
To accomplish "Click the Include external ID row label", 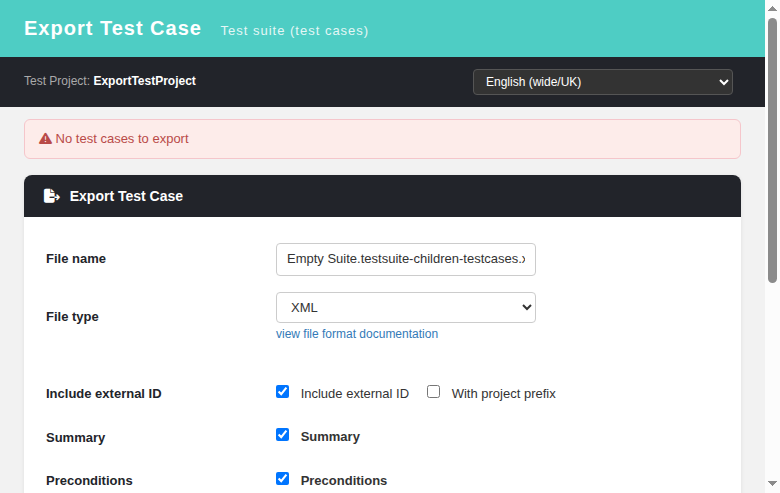I will click(103, 394).
